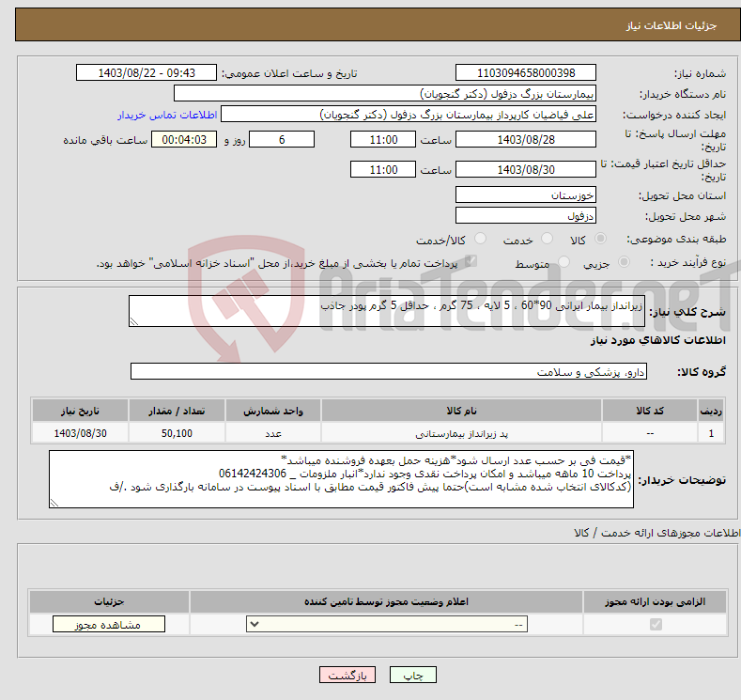Screen dimensions: 741x700
Task: Click the شرح کلی نیاز description textarea
Action: pyautogui.click(x=387, y=311)
